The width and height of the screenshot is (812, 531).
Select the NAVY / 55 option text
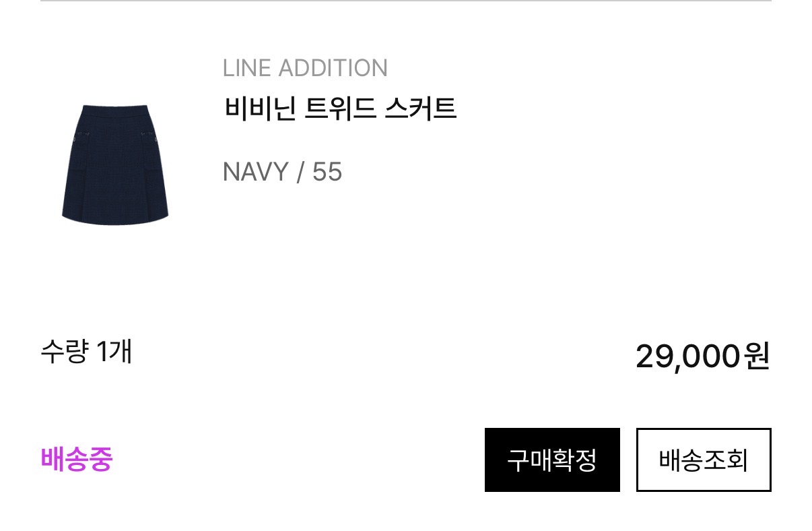click(283, 173)
